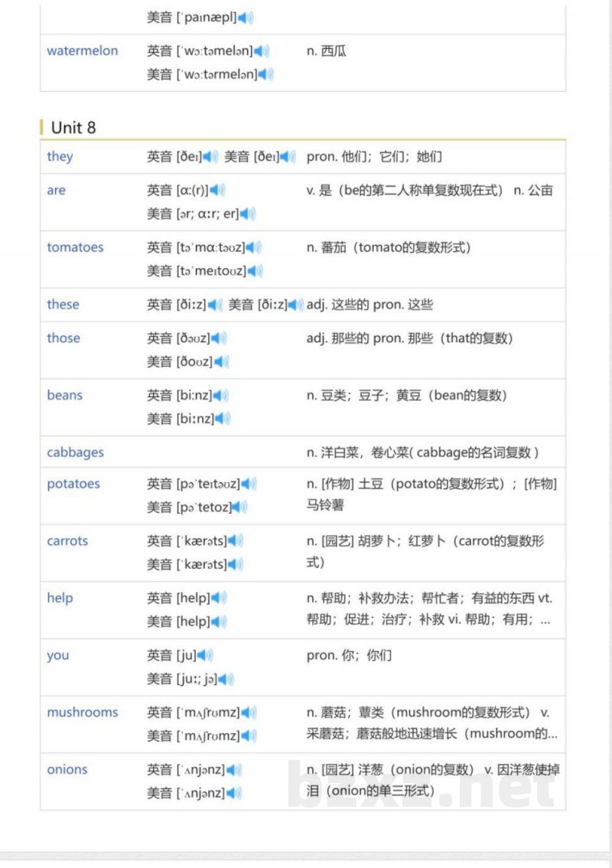
Task: Play American pronunciation of carrots
Action: 236,564
